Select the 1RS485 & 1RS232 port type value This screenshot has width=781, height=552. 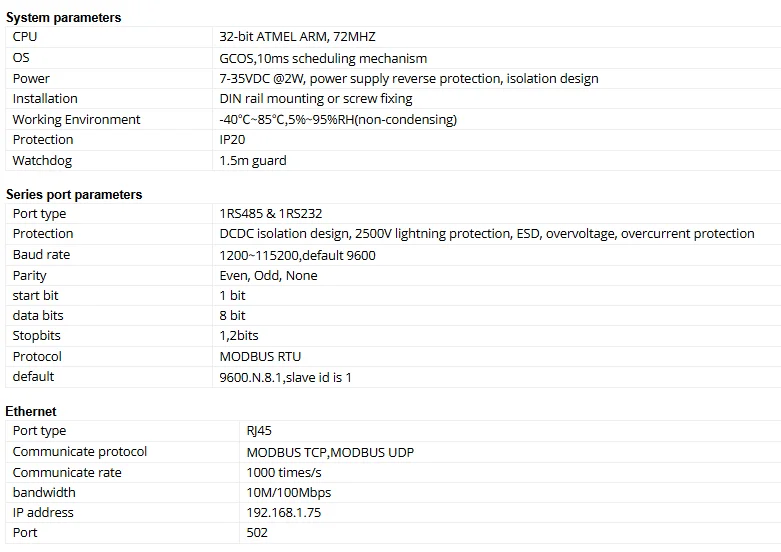click(270, 214)
